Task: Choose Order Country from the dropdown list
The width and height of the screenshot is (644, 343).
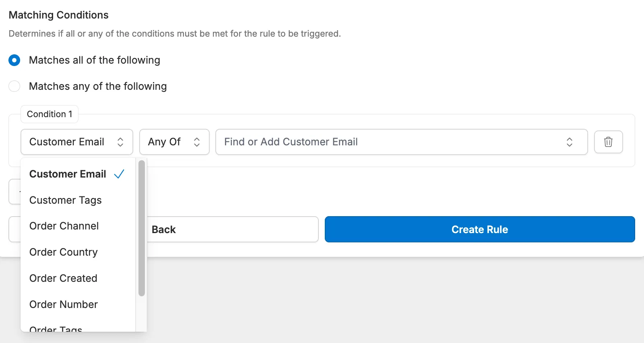Action: tap(64, 252)
